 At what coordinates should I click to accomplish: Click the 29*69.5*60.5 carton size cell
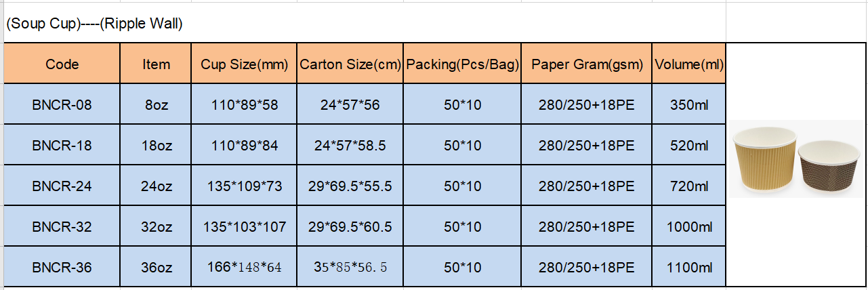[x=350, y=226]
